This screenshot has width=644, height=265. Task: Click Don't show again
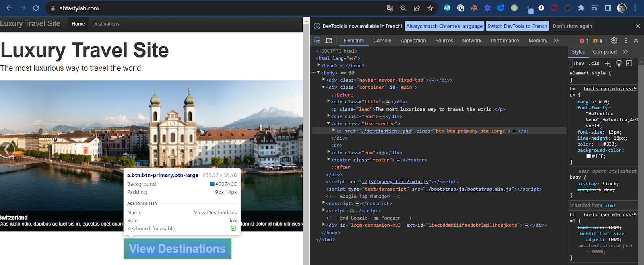572,26
